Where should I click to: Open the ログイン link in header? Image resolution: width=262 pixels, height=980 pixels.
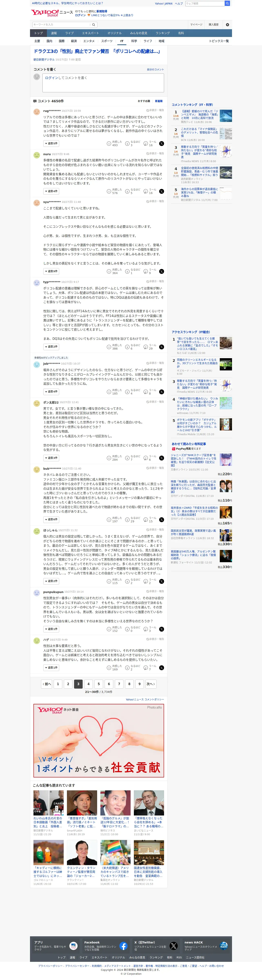(80, 15)
